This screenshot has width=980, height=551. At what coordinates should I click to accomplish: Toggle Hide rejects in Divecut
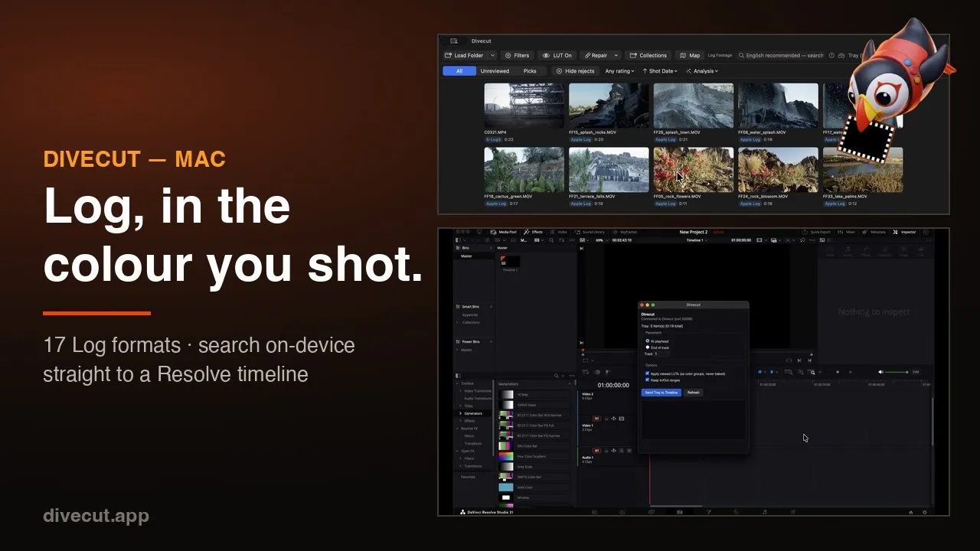[576, 71]
